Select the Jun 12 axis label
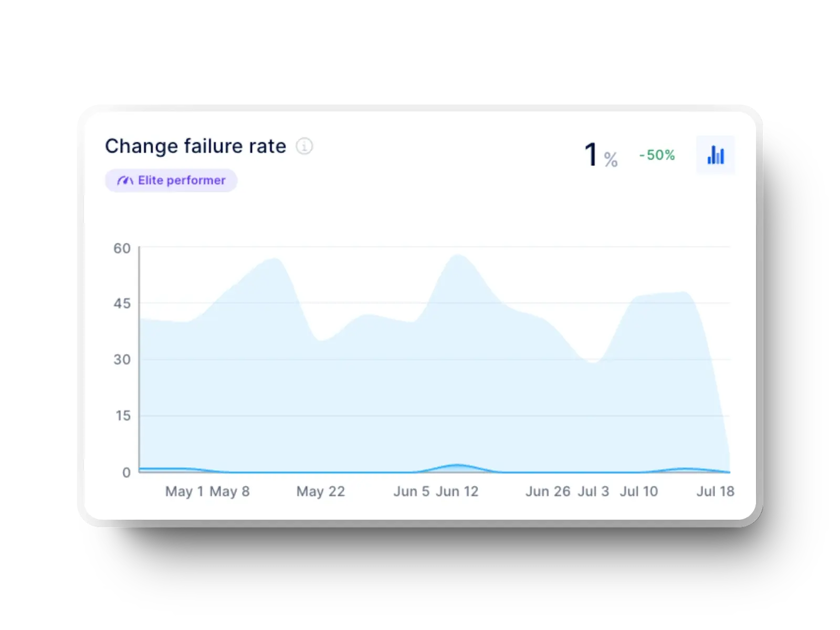This screenshot has height=630, width=840. (x=457, y=491)
